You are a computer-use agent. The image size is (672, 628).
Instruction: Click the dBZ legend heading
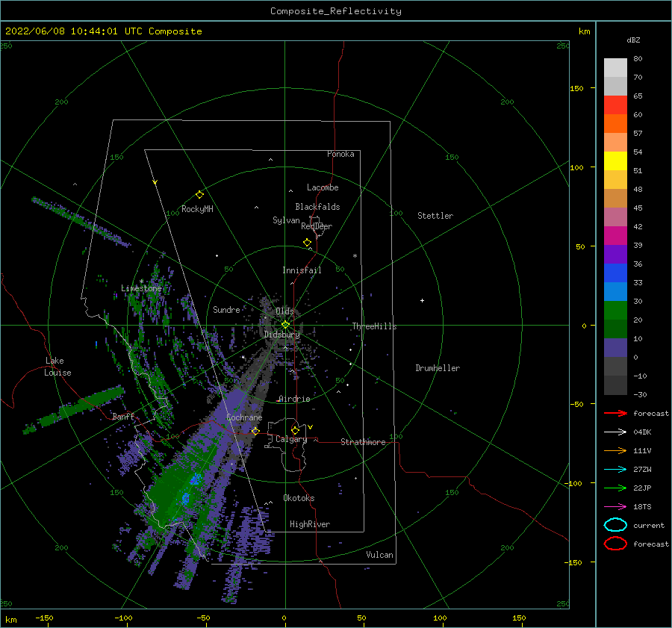coord(633,40)
